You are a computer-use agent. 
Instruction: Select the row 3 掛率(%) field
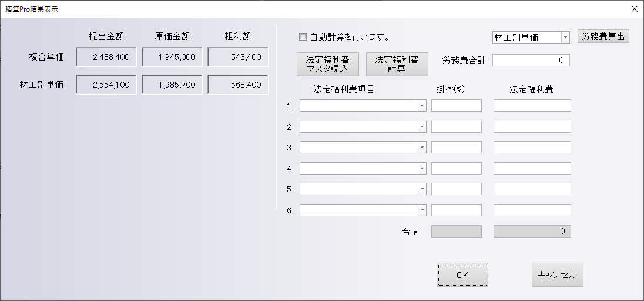click(x=456, y=148)
